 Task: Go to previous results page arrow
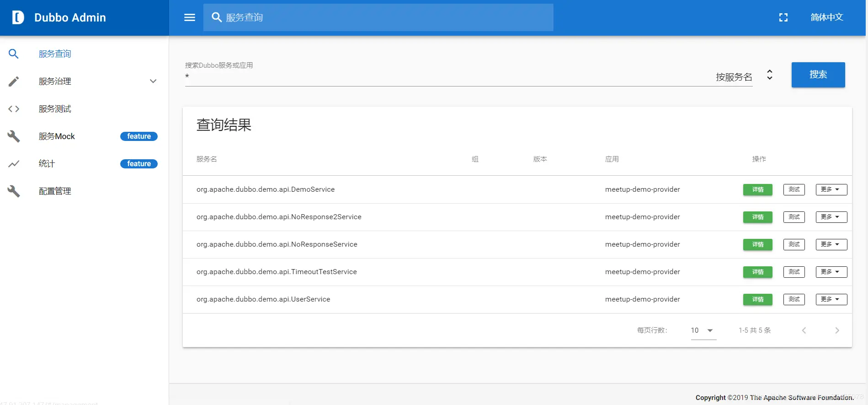[x=804, y=330]
